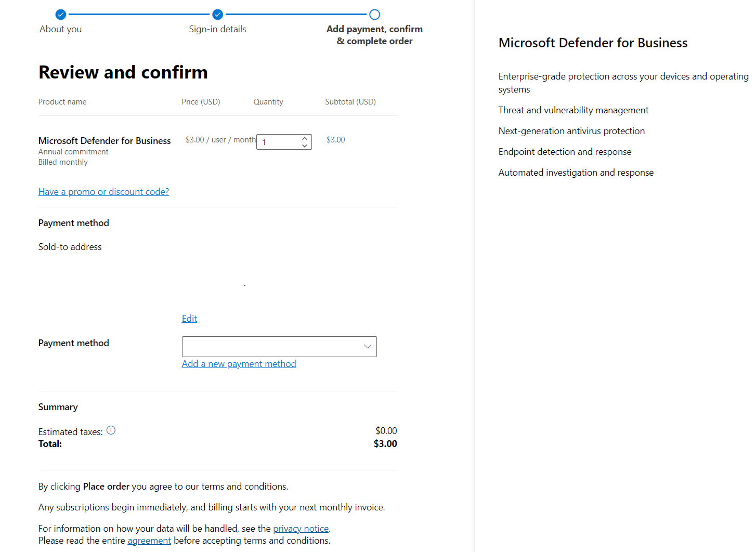Go to the Sign-in details step label
The width and height of the screenshot is (756, 552).
217,29
